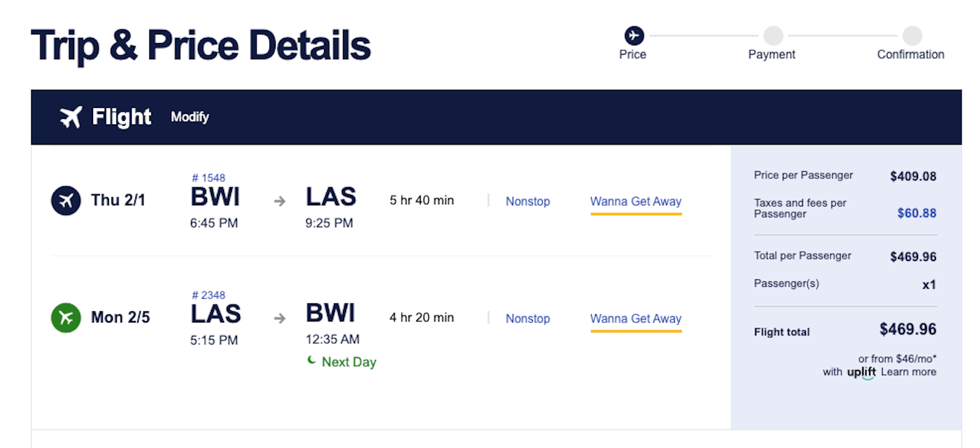
Task: Click the uplift logo
Action: [x=861, y=372]
